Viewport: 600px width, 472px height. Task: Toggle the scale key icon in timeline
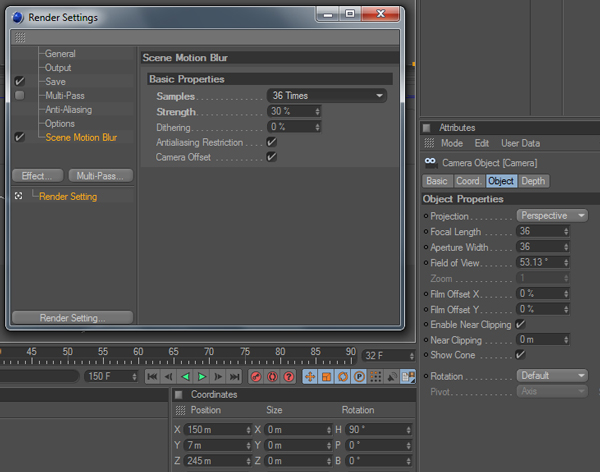(x=326, y=376)
